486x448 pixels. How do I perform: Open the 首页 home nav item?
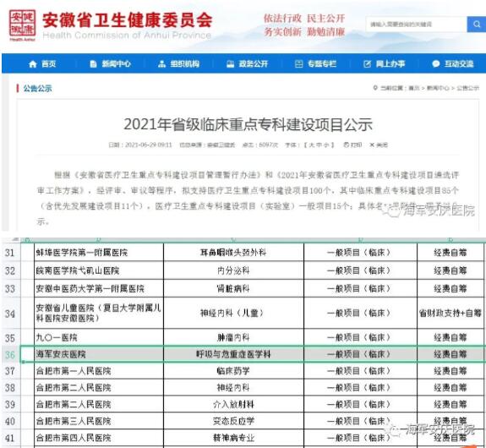point(42,64)
